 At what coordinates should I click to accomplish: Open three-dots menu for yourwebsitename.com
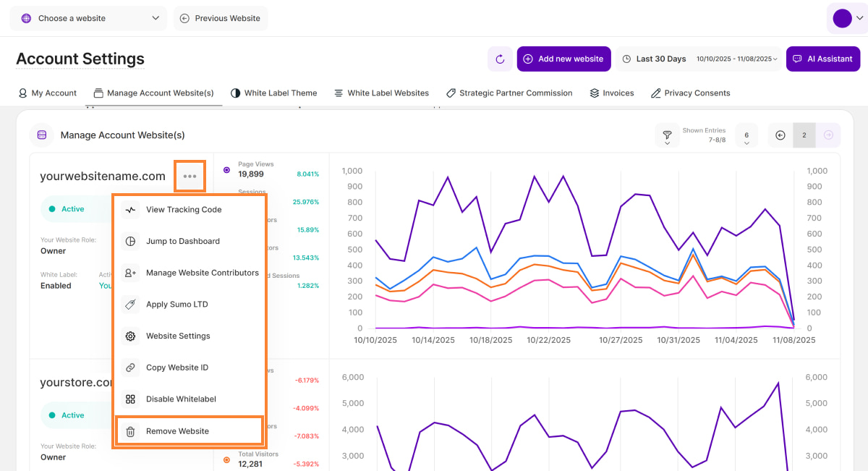[190, 176]
